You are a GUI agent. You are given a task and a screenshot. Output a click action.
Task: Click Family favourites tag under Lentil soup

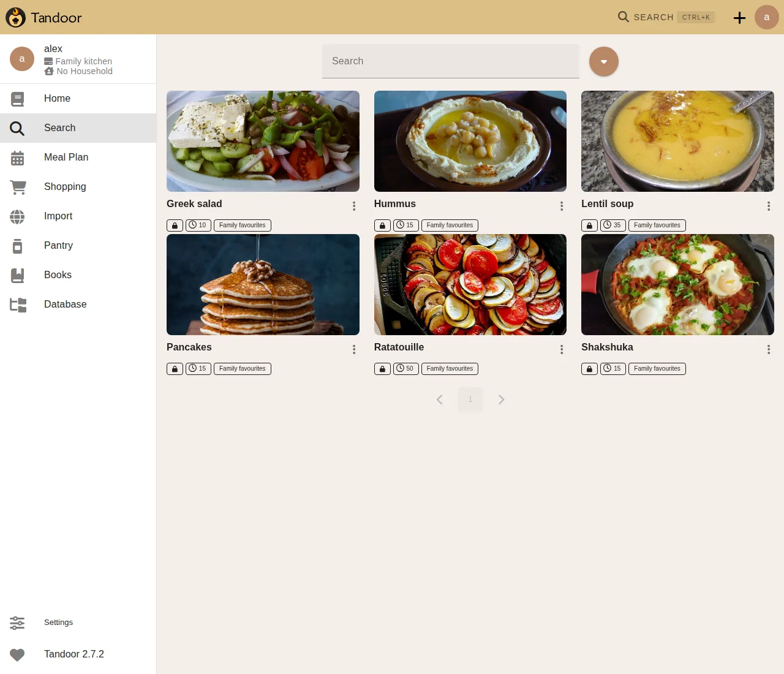tap(657, 225)
